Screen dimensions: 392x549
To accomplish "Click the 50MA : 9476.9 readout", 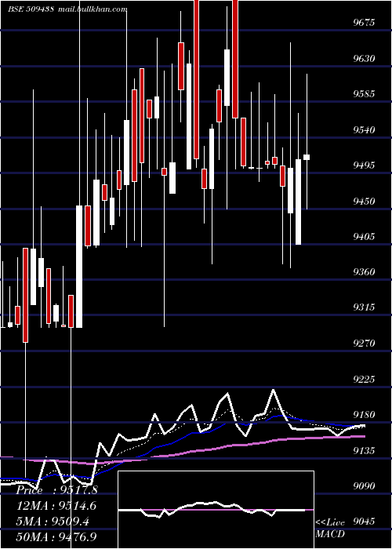I will 56,537.
